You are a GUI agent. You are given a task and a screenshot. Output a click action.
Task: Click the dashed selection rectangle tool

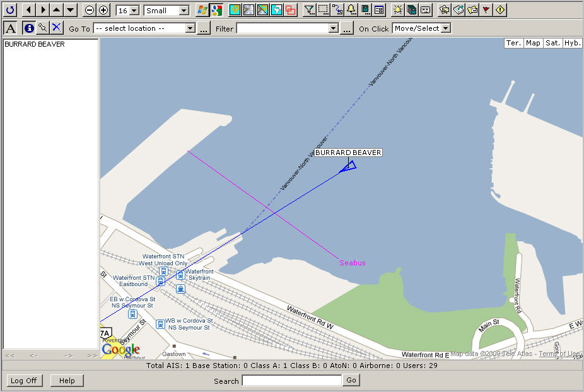tap(324, 10)
